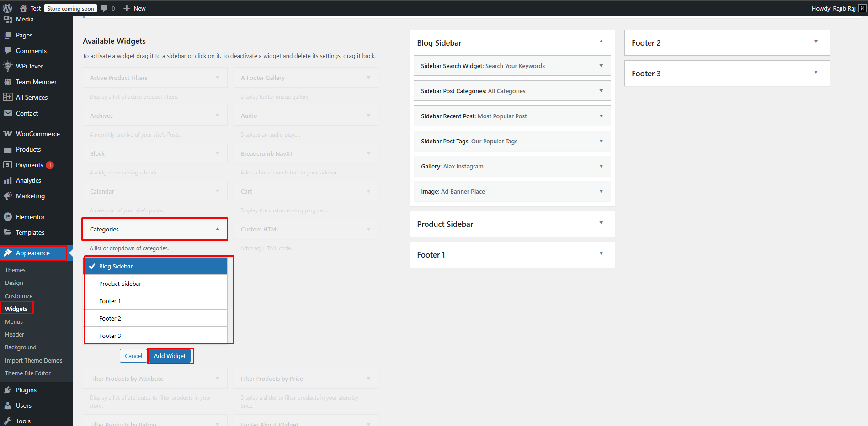Select Blog Sidebar in the sidebar chooser
The width and height of the screenshot is (868, 426).
155,266
